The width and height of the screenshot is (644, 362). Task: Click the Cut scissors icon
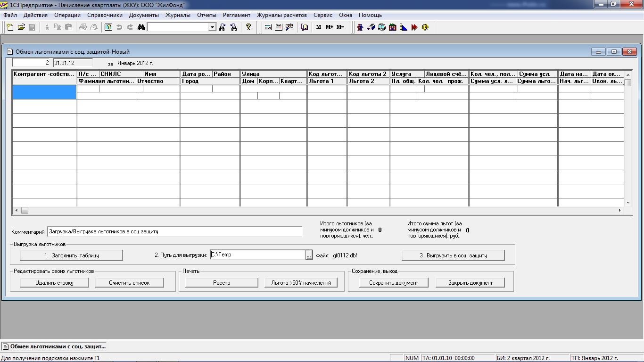pyautogui.click(x=47, y=27)
